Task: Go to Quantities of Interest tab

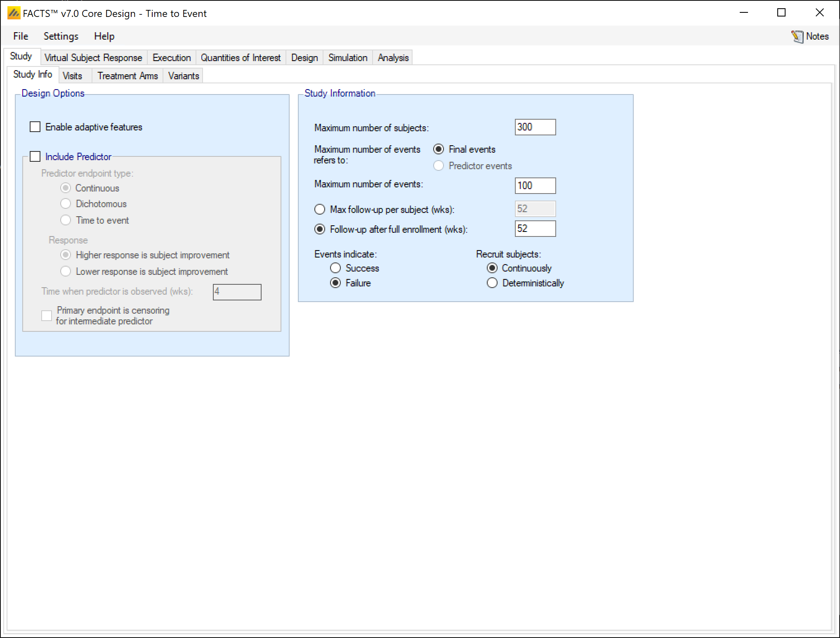Action: (x=241, y=57)
